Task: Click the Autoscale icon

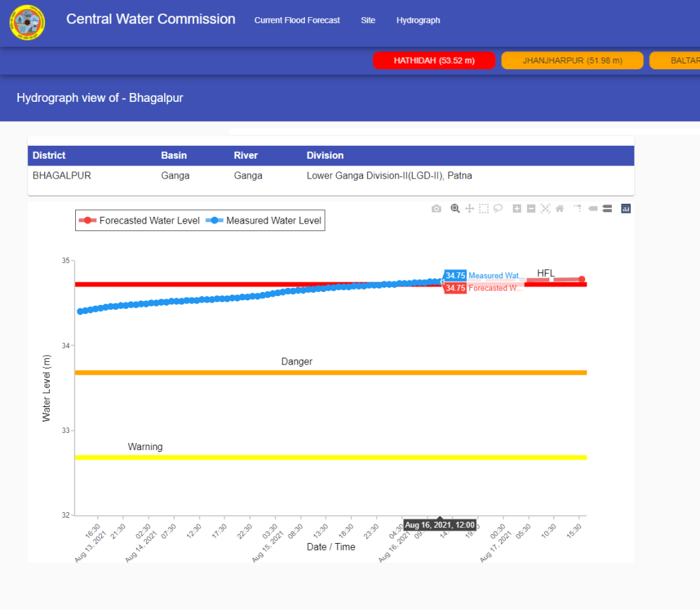Action: pyautogui.click(x=546, y=209)
